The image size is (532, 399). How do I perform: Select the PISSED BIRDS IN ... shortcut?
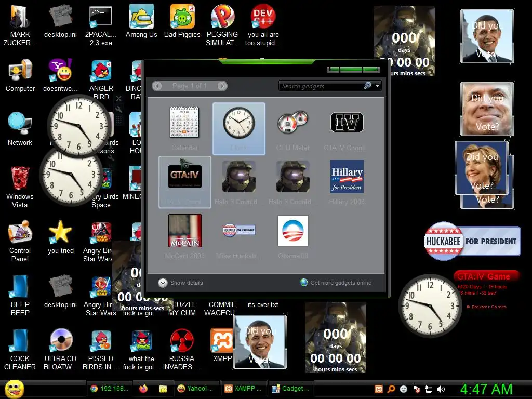(101, 349)
